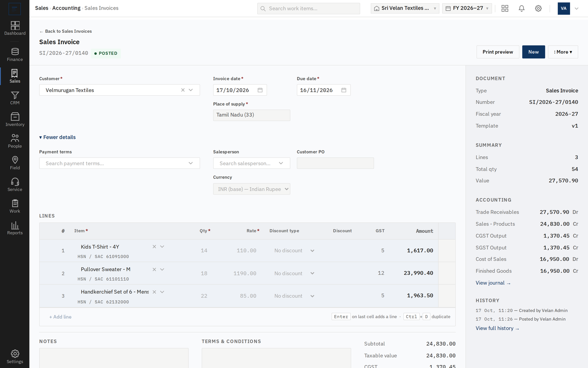This screenshot has height=368, width=588.
Task: Open View journal link
Action: coord(493,283)
